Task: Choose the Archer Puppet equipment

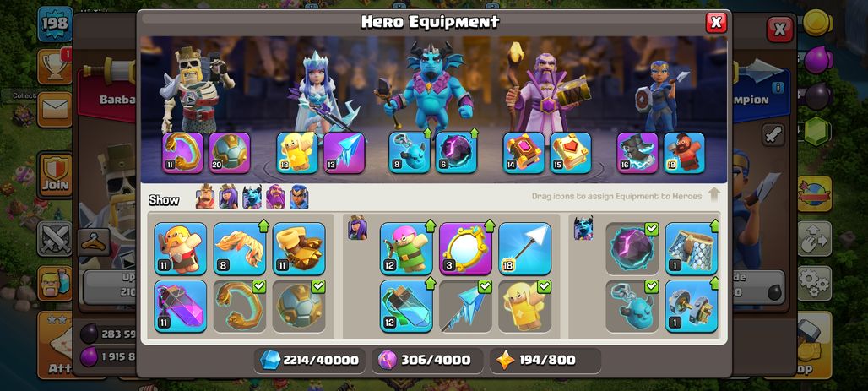Action: [x=406, y=248]
